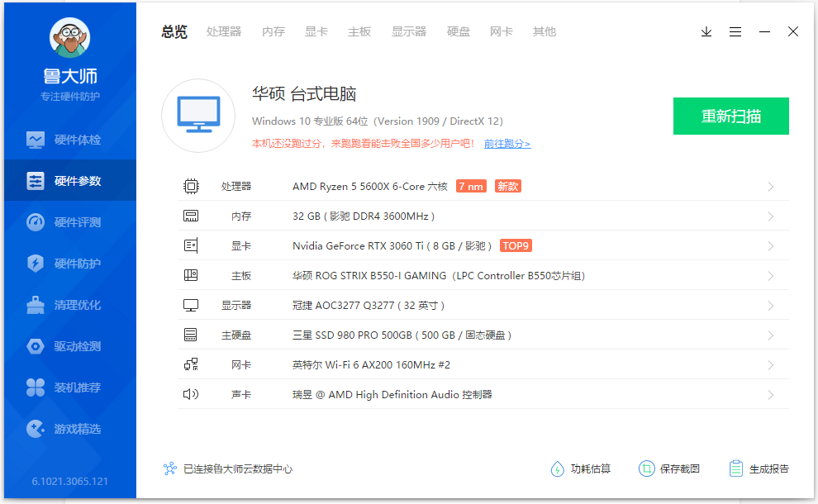Click version number 6.1021.3065.121
Image resolution: width=818 pixels, height=504 pixels.
(x=70, y=481)
